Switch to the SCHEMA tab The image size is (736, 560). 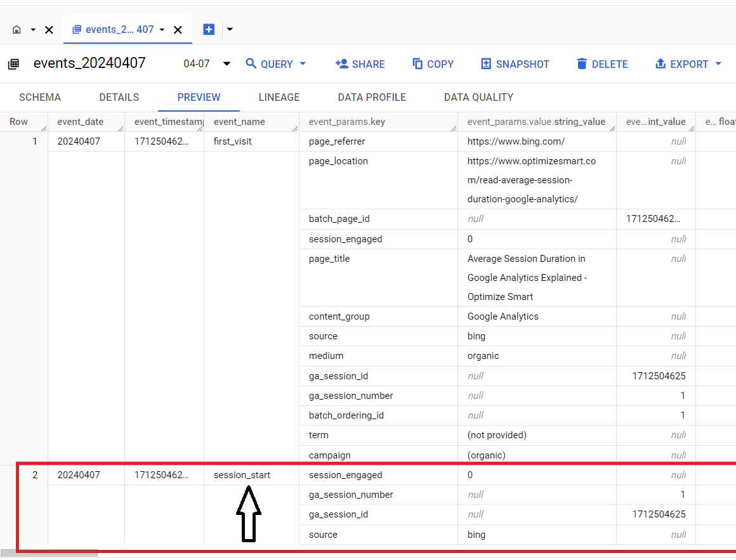40,97
